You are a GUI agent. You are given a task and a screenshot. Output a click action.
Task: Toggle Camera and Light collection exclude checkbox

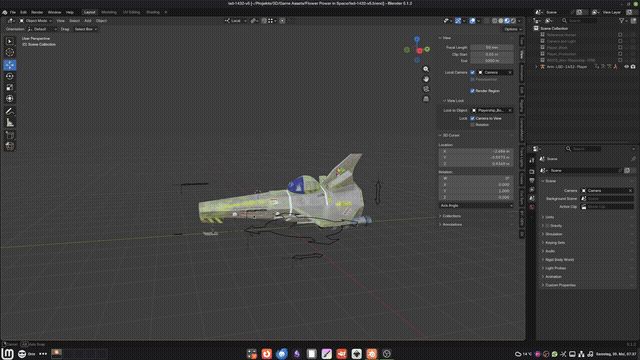[x=620, y=41]
